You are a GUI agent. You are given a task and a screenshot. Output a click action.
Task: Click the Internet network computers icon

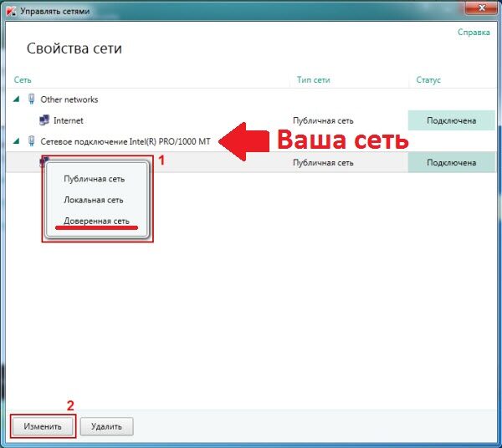click(x=44, y=120)
